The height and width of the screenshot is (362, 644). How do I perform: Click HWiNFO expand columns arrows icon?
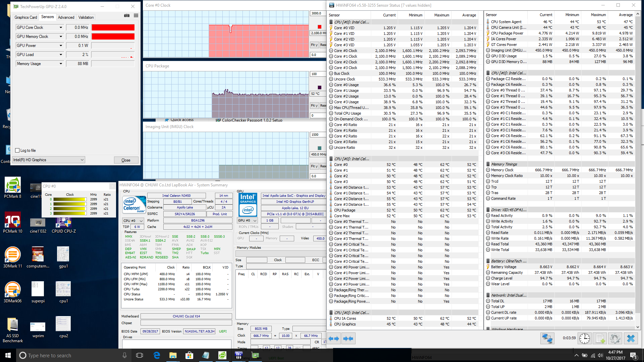click(x=334, y=339)
